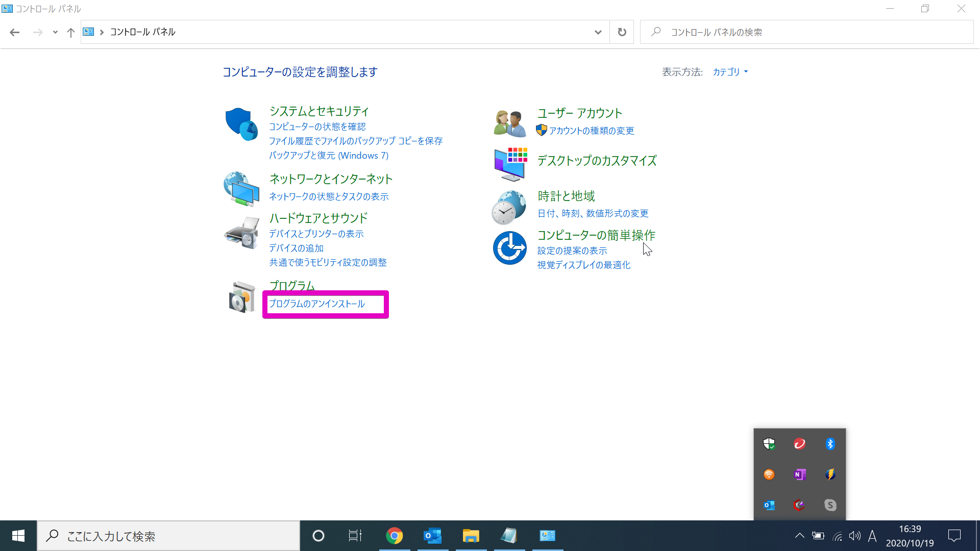Open the Programs disc icon
The width and height of the screenshot is (980, 551).
[x=241, y=296]
